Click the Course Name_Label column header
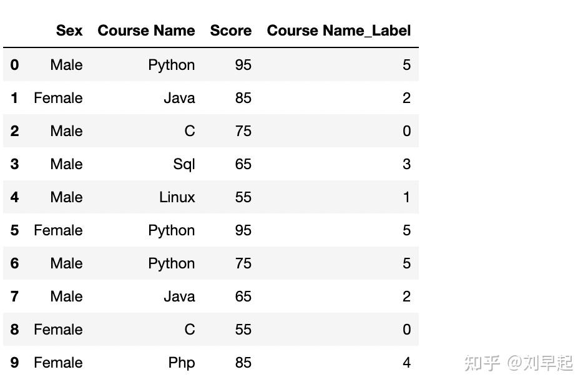The width and height of the screenshot is (588, 387). pyautogui.click(x=338, y=31)
